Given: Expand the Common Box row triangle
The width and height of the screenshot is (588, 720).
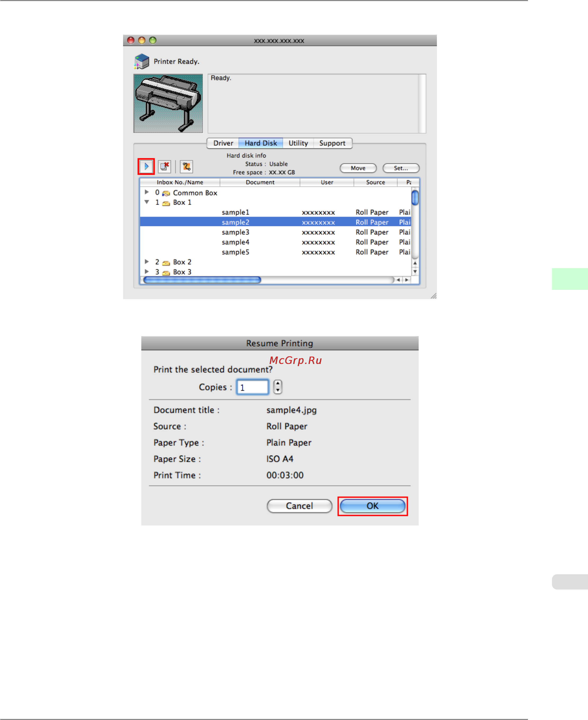Looking at the screenshot, I should [147, 192].
